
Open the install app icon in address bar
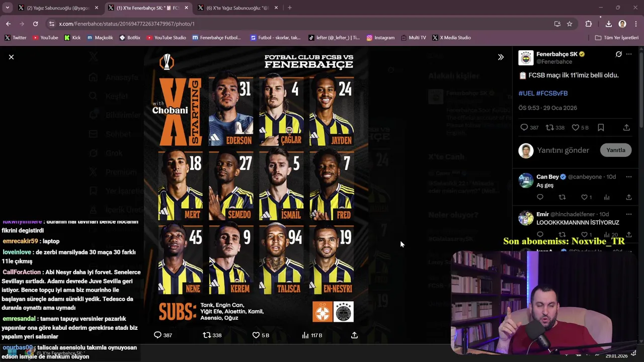[x=557, y=24]
